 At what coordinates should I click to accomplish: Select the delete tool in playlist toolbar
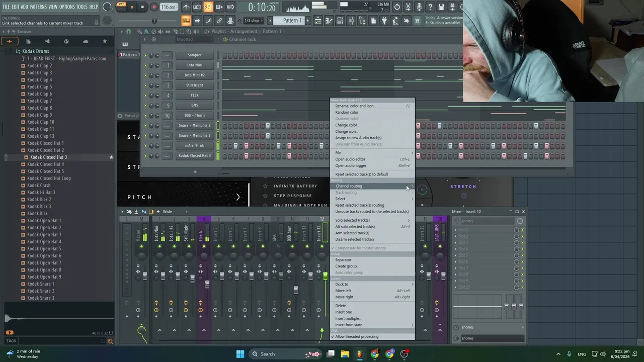[x=153, y=31]
